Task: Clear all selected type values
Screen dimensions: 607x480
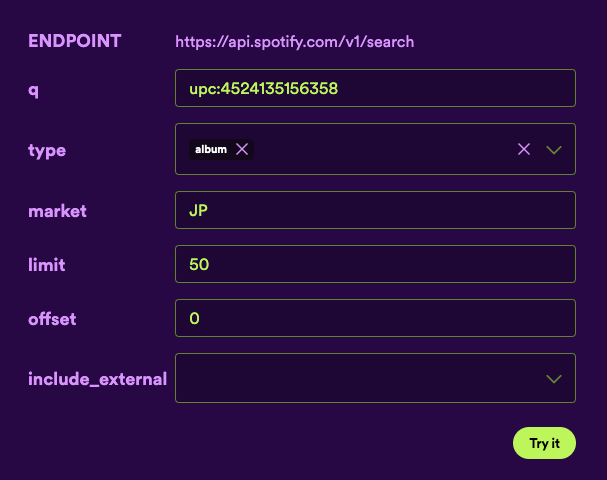Action: point(523,149)
